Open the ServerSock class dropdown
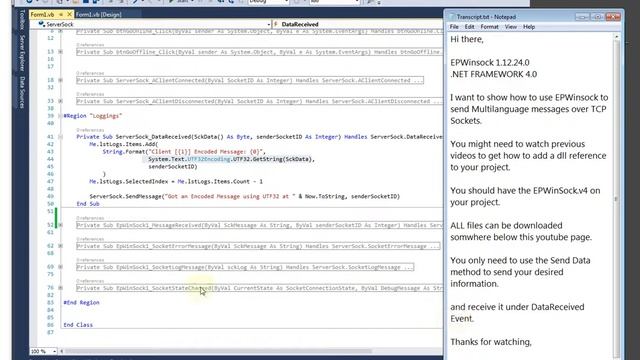This screenshot has width=640, height=360. 269,24
